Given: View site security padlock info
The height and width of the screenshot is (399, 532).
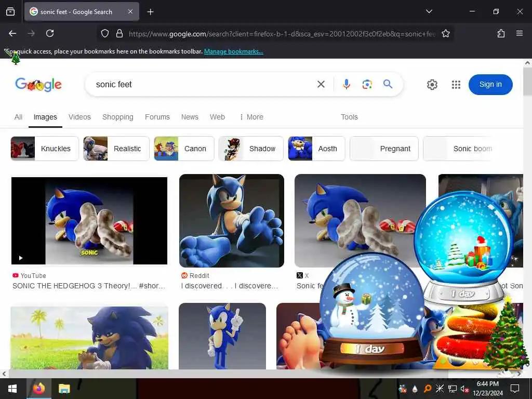Looking at the screenshot, I should tap(119, 33).
